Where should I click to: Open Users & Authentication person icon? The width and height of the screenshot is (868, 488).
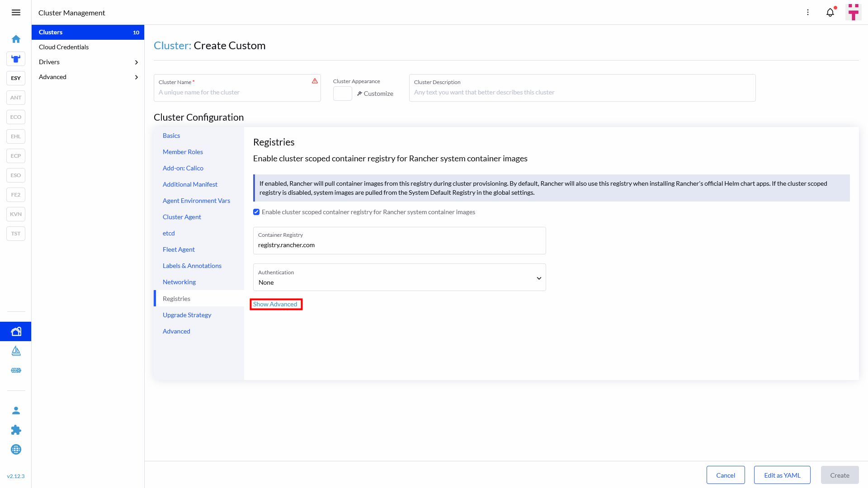pyautogui.click(x=16, y=410)
